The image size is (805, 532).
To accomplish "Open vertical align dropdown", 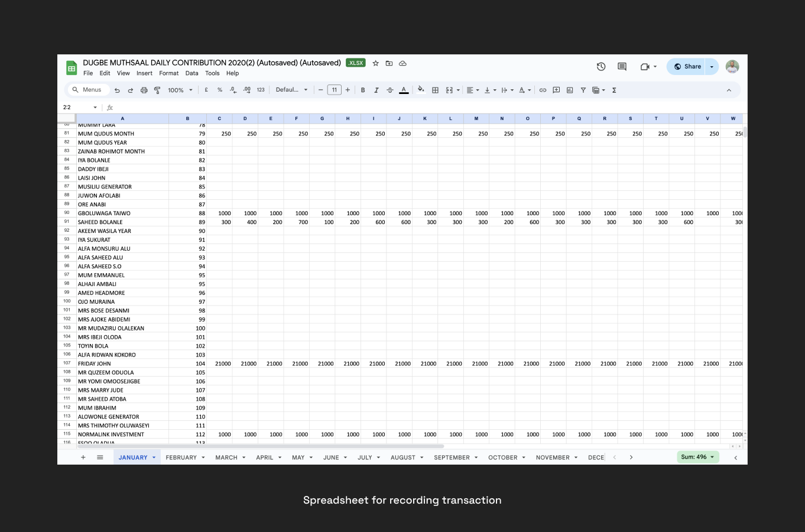I will pyautogui.click(x=490, y=90).
